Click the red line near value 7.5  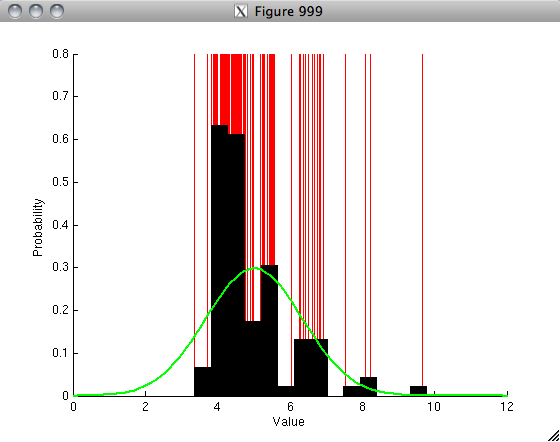[345, 220]
